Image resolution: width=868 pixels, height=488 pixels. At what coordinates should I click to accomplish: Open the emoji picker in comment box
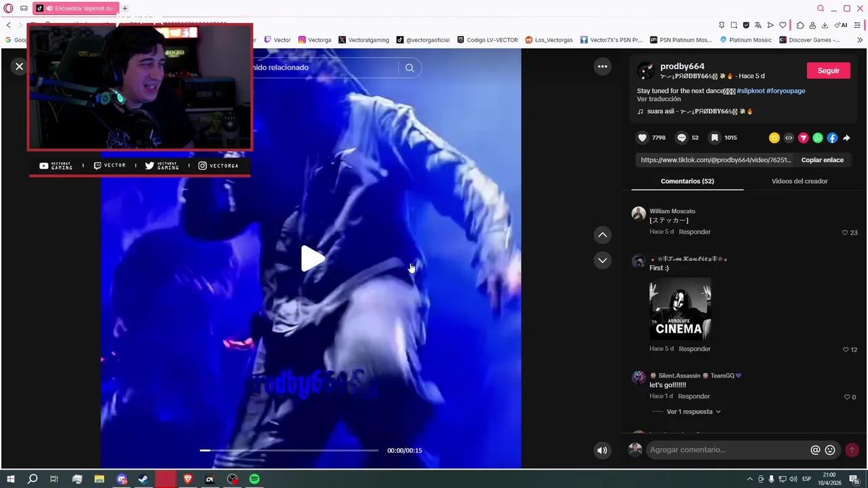click(830, 450)
